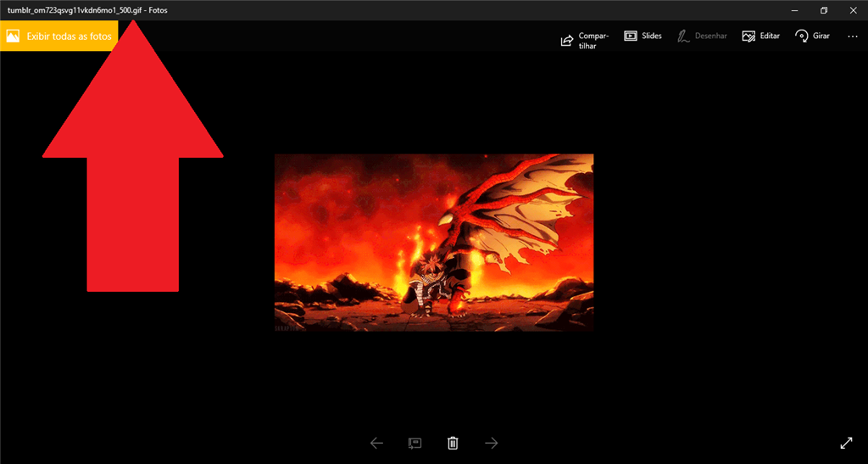Open the three-dot more options menu

click(852, 36)
